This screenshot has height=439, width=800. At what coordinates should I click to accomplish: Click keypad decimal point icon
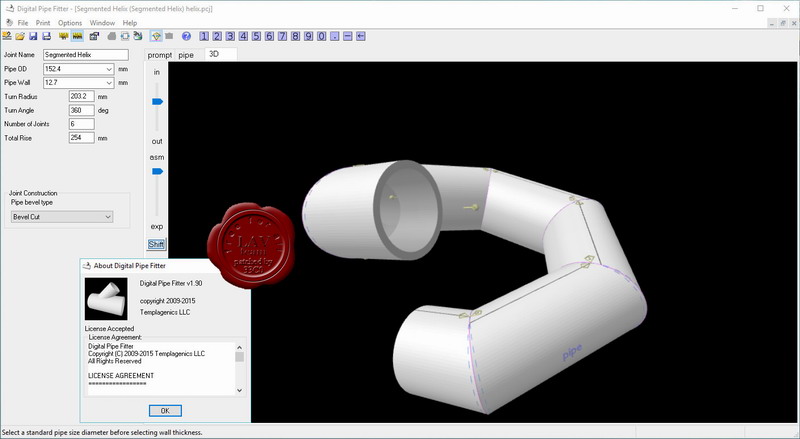coord(335,36)
